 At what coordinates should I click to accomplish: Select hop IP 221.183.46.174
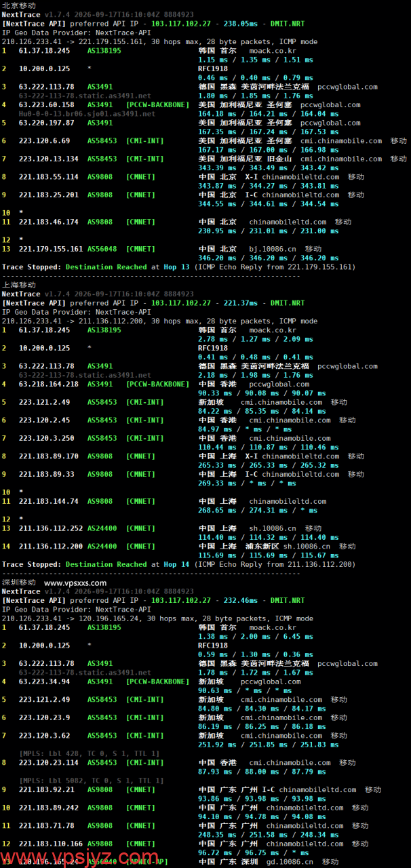pyautogui.click(x=49, y=222)
